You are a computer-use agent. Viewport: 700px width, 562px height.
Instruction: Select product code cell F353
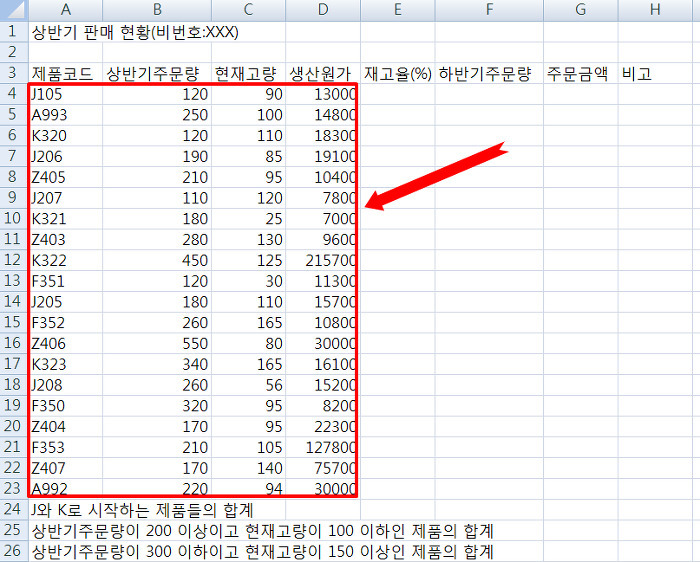coord(65,447)
